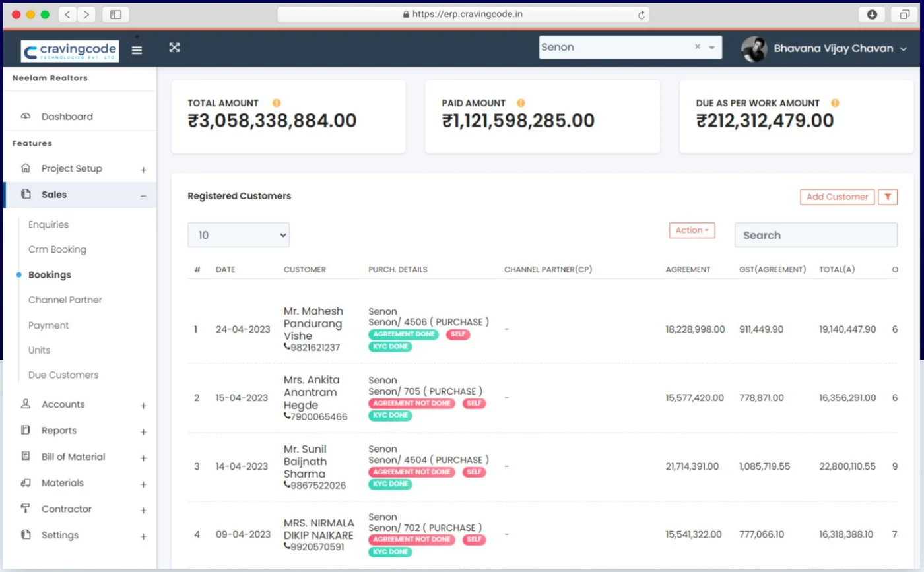Go to Channel Partner page
The width and height of the screenshot is (924, 572).
(x=65, y=300)
